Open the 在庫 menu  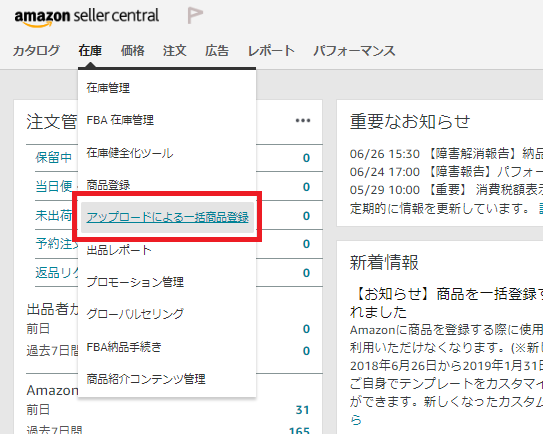(x=90, y=51)
